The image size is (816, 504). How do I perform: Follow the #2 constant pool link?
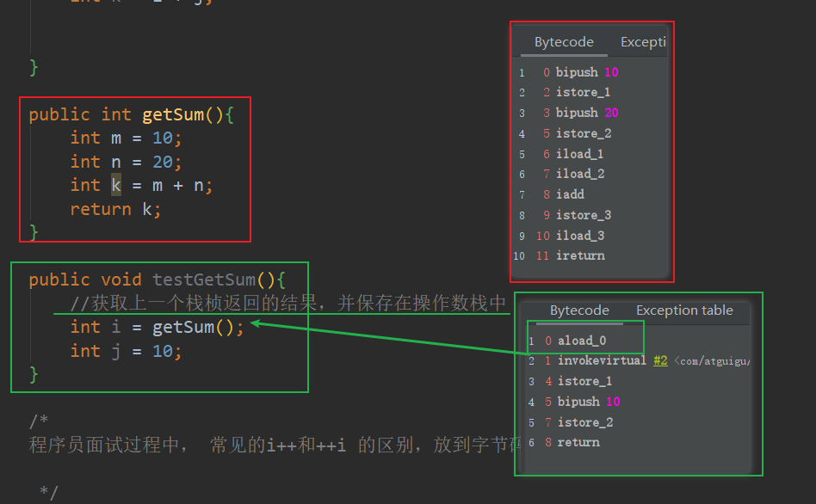660,360
